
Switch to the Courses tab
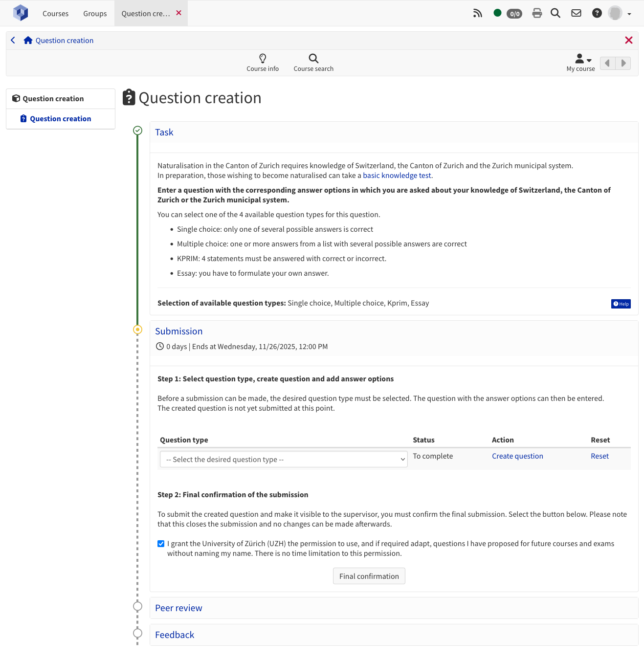(x=55, y=14)
